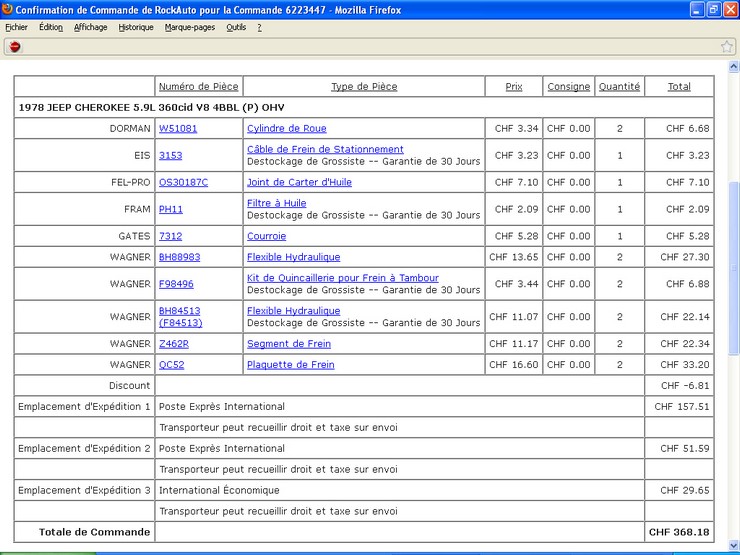Minimize the Firefox window
Image resolution: width=740 pixels, height=555 pixels.
[x=696, y=9]
